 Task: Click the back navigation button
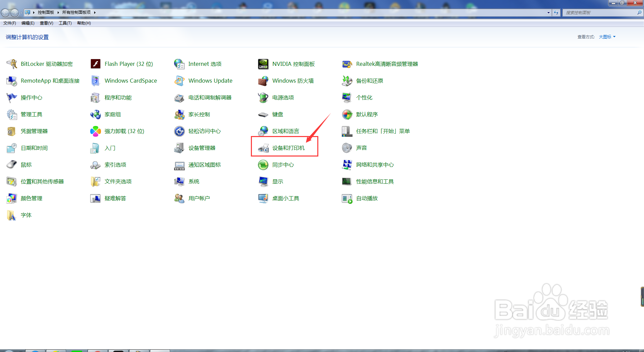tap(5, 13)
